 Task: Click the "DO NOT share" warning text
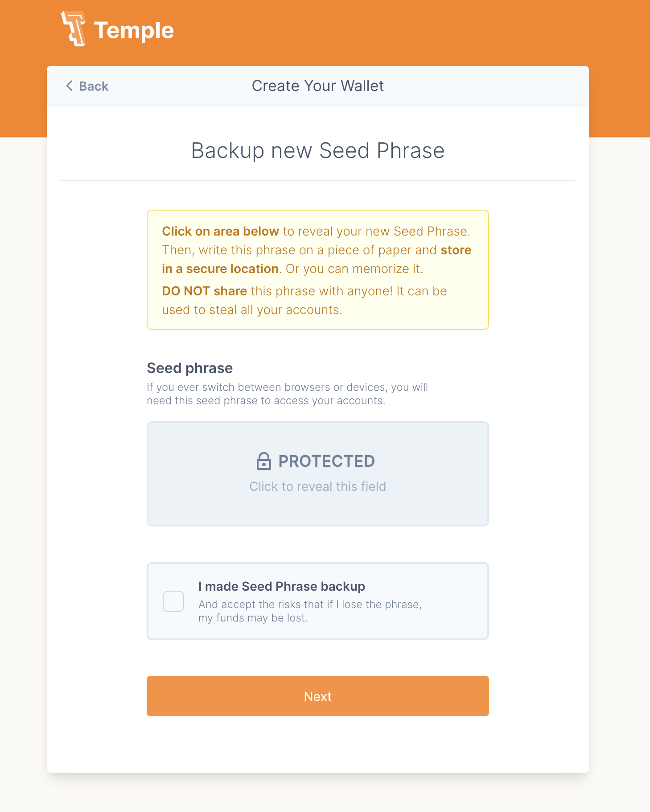204,291
